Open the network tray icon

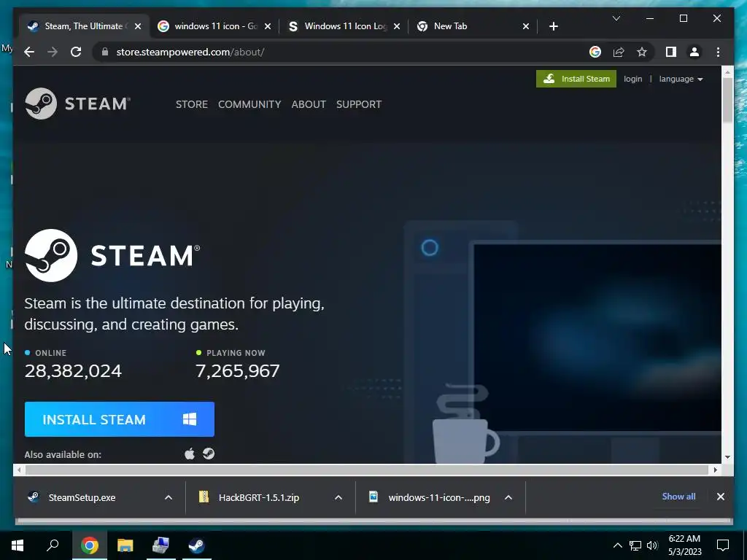(x=635, y=545)
